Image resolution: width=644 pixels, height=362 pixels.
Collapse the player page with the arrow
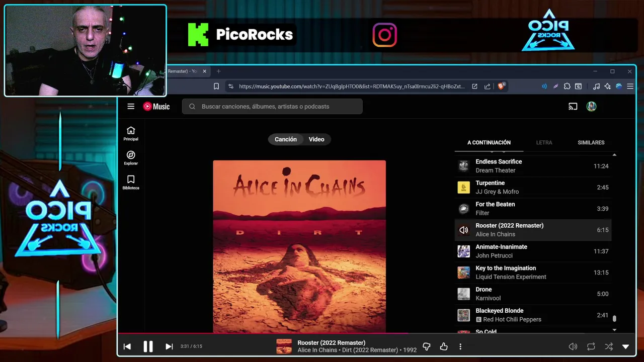coord(626,346)
